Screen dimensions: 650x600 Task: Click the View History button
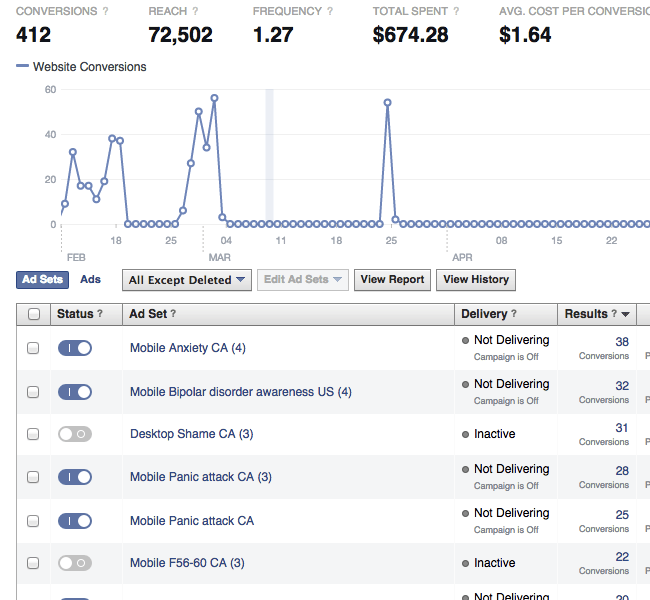476,280
